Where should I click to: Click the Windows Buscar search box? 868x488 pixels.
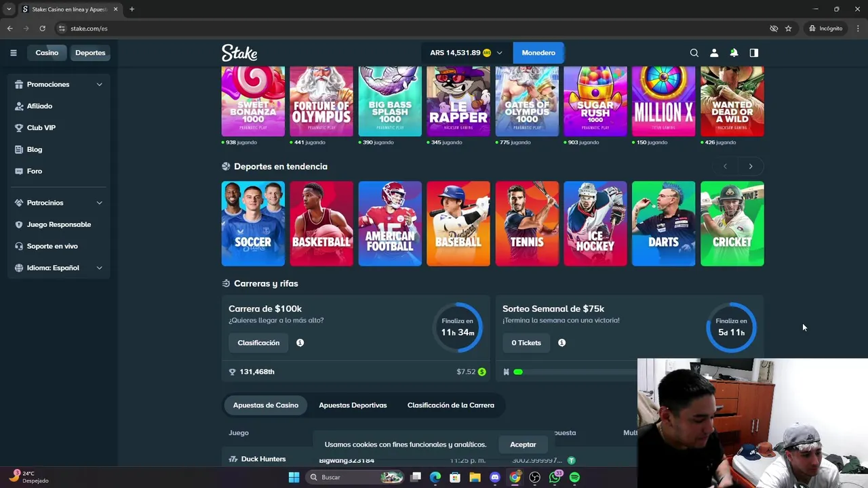pyautogui.click(x=355, y=477)
